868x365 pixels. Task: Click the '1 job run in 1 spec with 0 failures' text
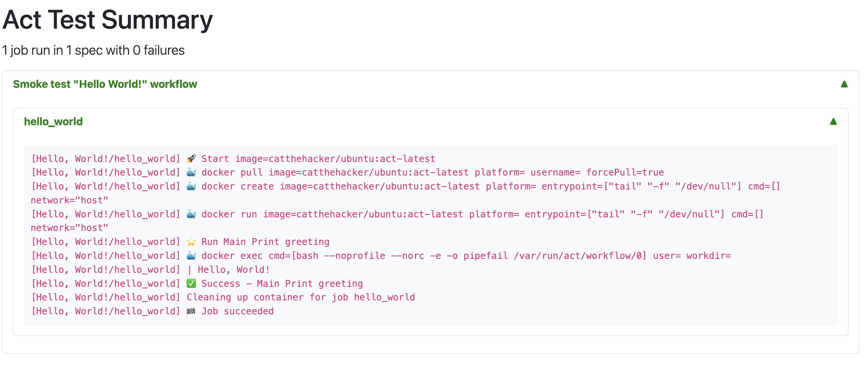pyautogui.click(x=93, y=50)
